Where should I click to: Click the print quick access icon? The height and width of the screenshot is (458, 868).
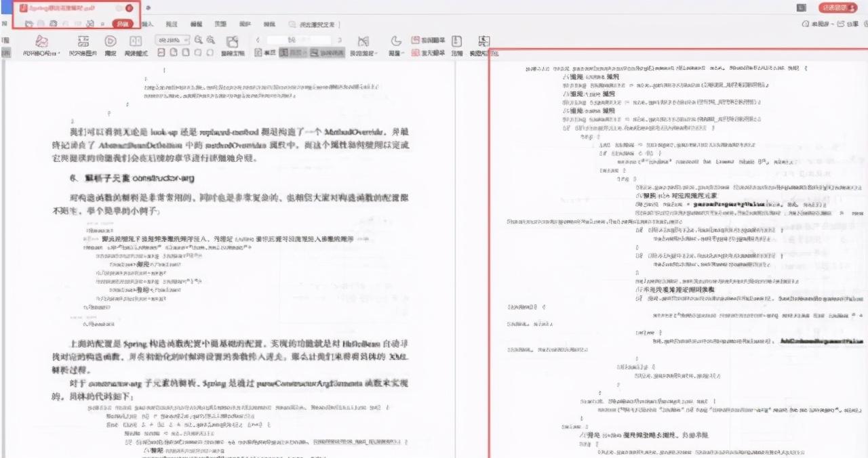click(x=54, y=24)
